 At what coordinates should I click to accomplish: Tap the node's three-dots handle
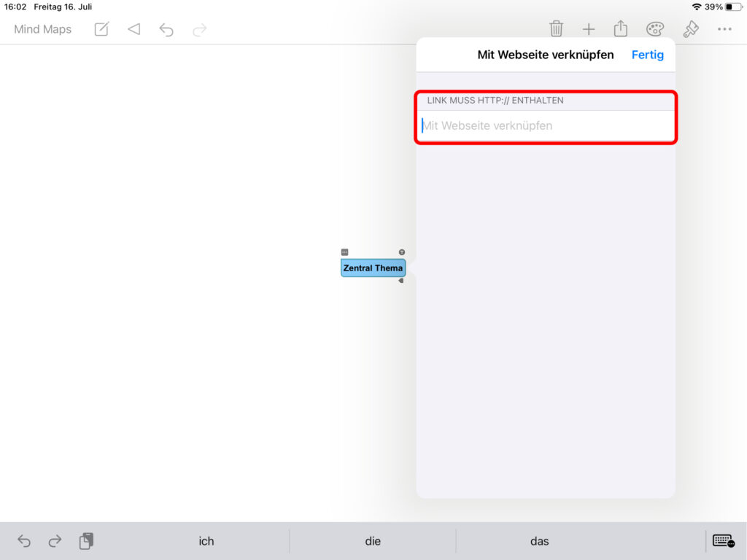(344, 252)
